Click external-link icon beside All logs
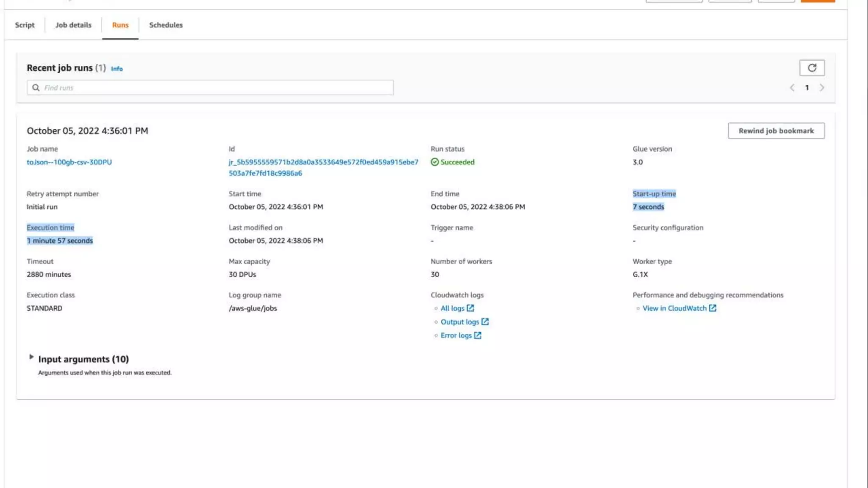Viewport: 868px width, 488px height. point(470,308)
